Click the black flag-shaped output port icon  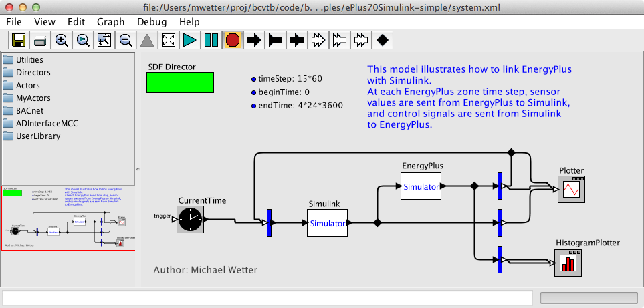(275, 40)
